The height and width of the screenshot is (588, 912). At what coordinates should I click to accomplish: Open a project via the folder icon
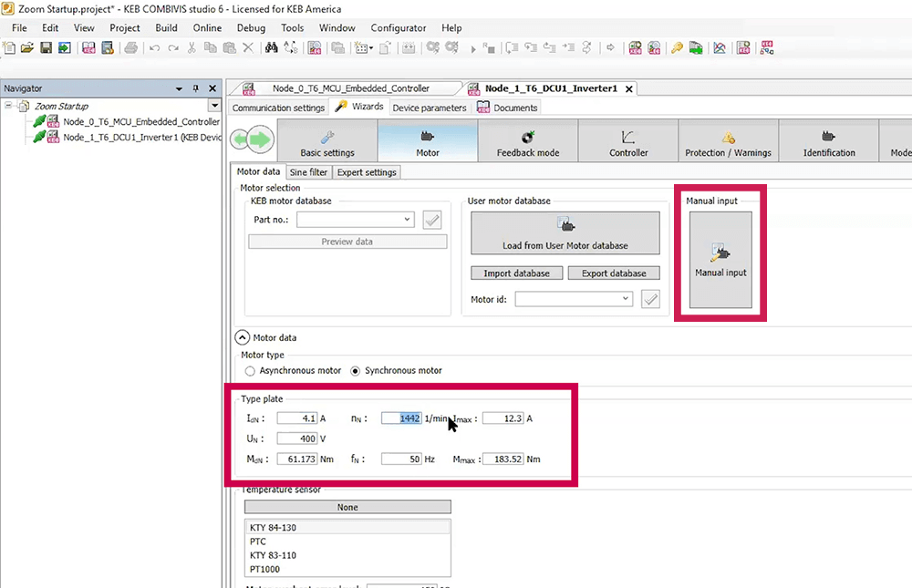click(27, 47)
